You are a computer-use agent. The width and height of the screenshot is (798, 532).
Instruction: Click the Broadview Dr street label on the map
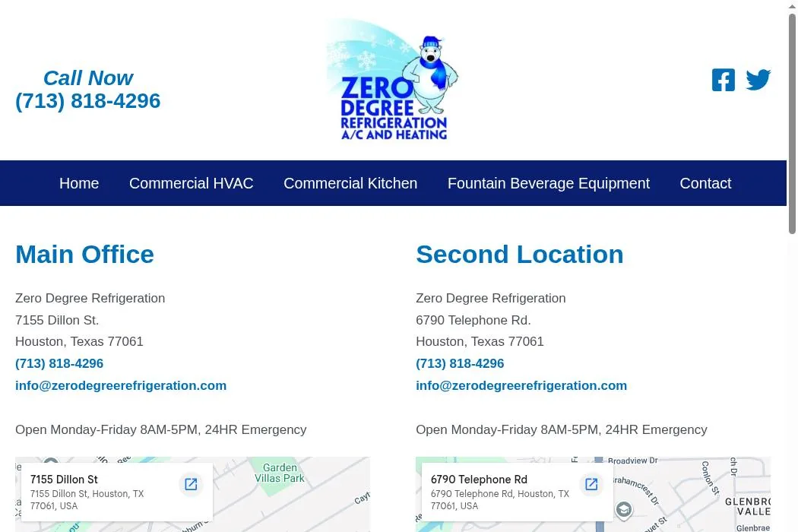[632, 461]
